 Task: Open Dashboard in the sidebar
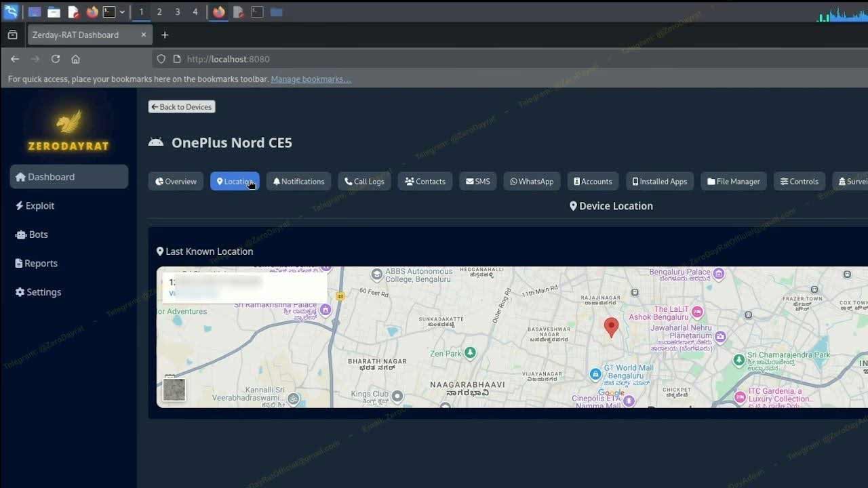[x=68, y=177]
